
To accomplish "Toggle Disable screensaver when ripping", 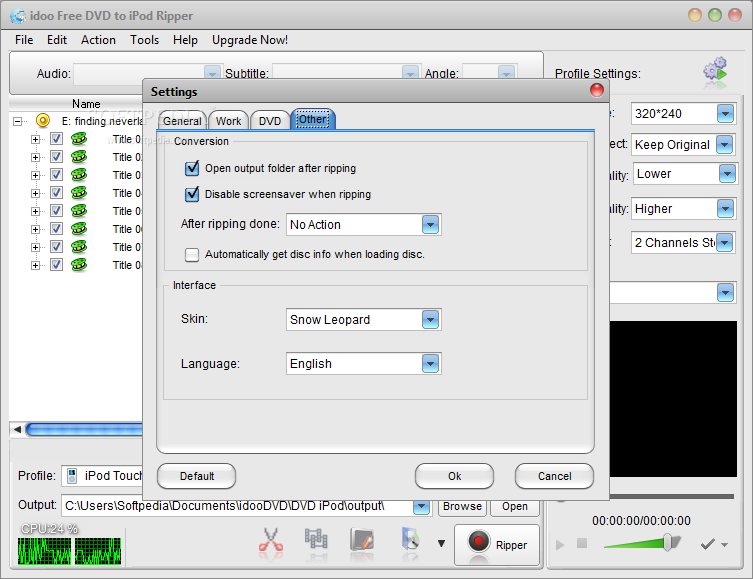I will (x=192, y=194).
